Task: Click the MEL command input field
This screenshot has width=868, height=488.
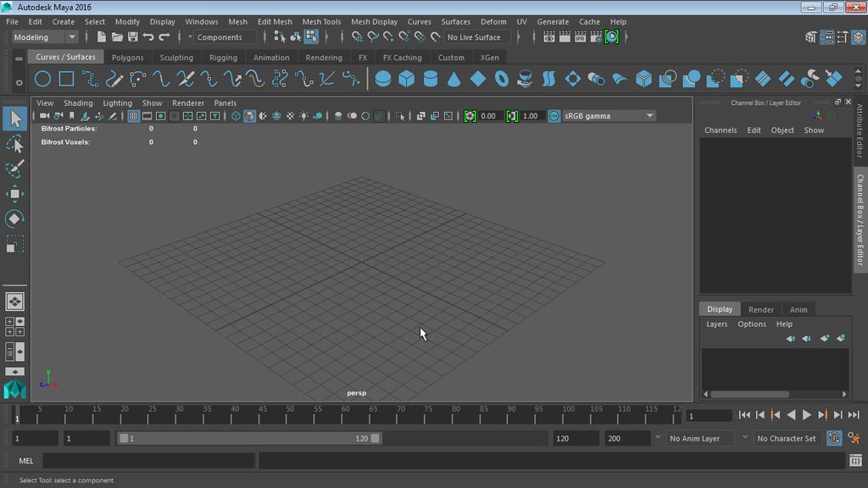Action: point(148,461)
